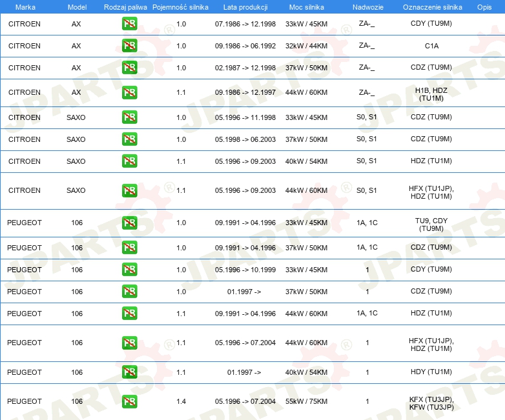The width and height of the screenshot is (505, 420).
Task: Click the petrol icon for Citroen AX 33kW / 45KM
Action: [129, 24]
